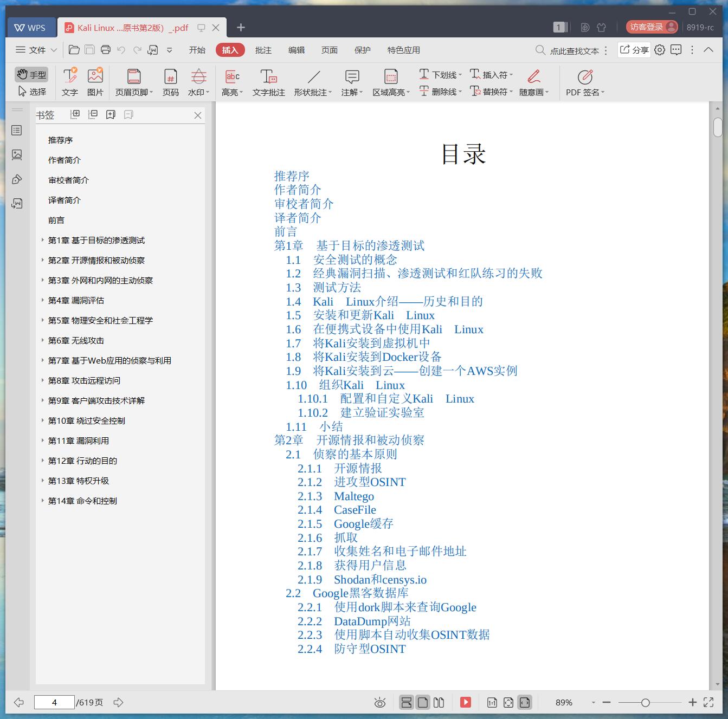This screenshot has width=728, height=719.
Task: Open the thumbnails sidebar icon
Action: tap(17, 154)
